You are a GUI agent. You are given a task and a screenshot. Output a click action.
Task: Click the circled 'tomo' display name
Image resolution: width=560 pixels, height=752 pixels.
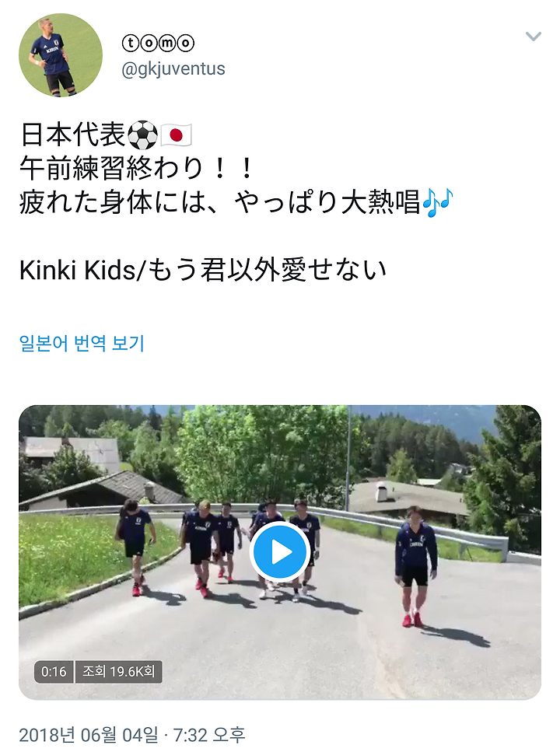[x=159, y=44]
